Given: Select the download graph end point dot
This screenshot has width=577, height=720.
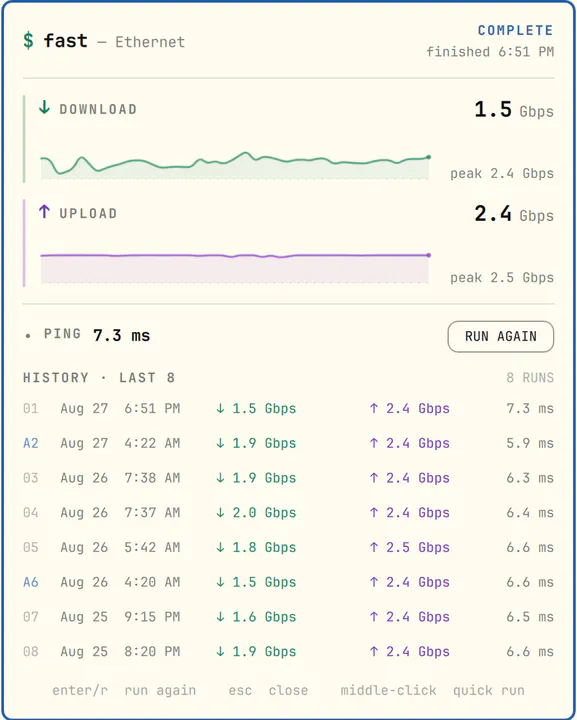Looking at the screenshot, I should click(428, 157).
